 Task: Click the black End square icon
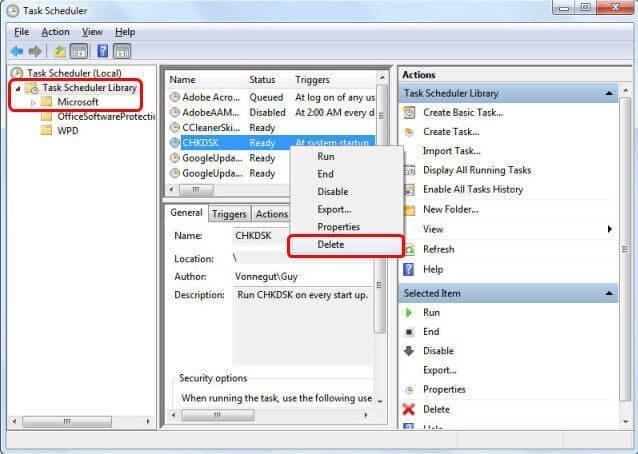(x=409, y=332)
